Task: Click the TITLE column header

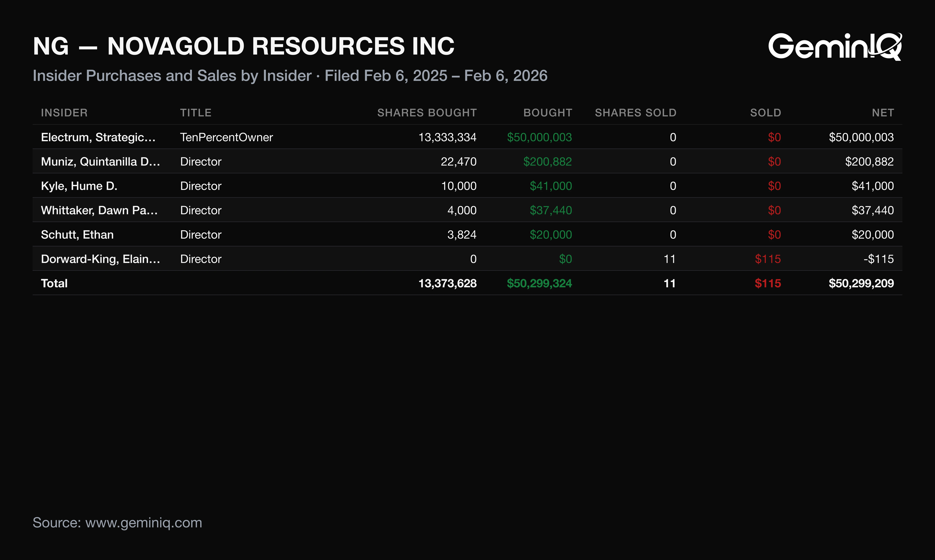Action: tap(195, 112)
